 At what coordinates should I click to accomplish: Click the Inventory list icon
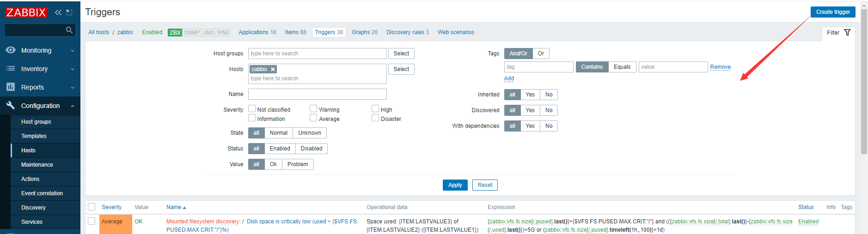click(x=11, y=68)
